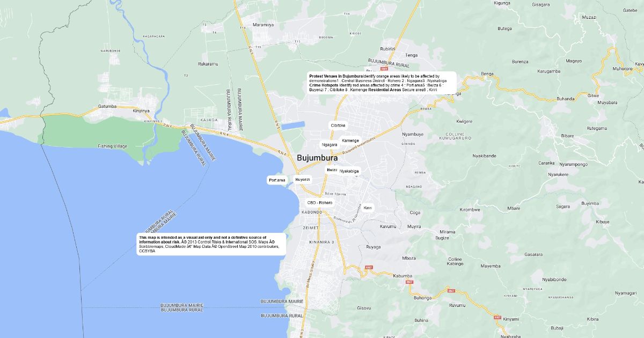Screen dimensions: 644x338
Task: Select the Muhororo place label
Action: [x=623, y=69]
